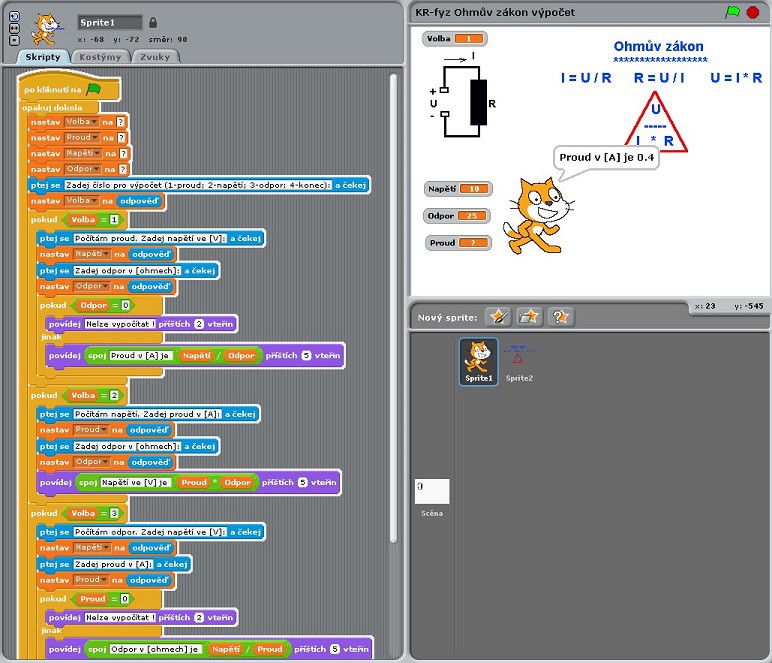
Task: Toggle the padlock icon next to the Sprite1 name
Action: click(x=153, y=22)
